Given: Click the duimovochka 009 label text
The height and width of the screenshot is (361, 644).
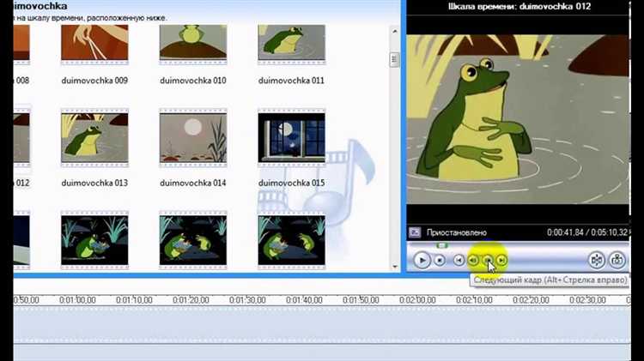Looking at the screenshot, I should point(94,81).
